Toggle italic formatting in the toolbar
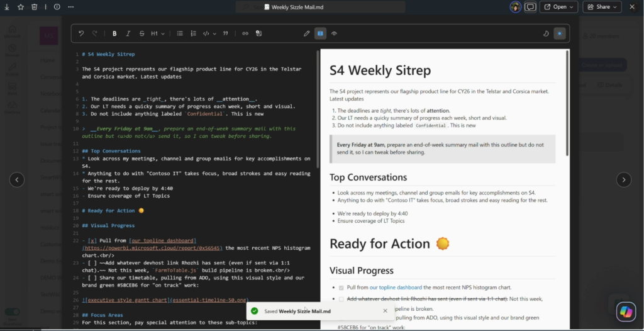Screen dimensions: 644x331 [x=128, y=33]
